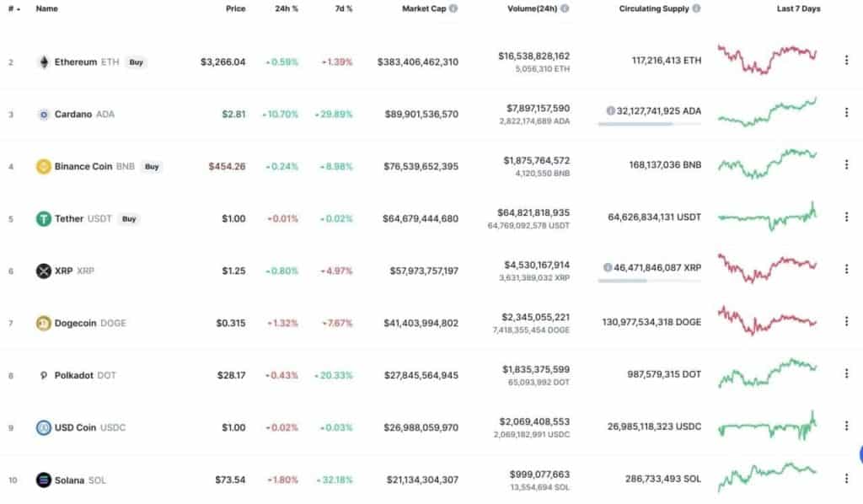Sort the table by the # rank column
863x504 pixels.
click(13, 8)
